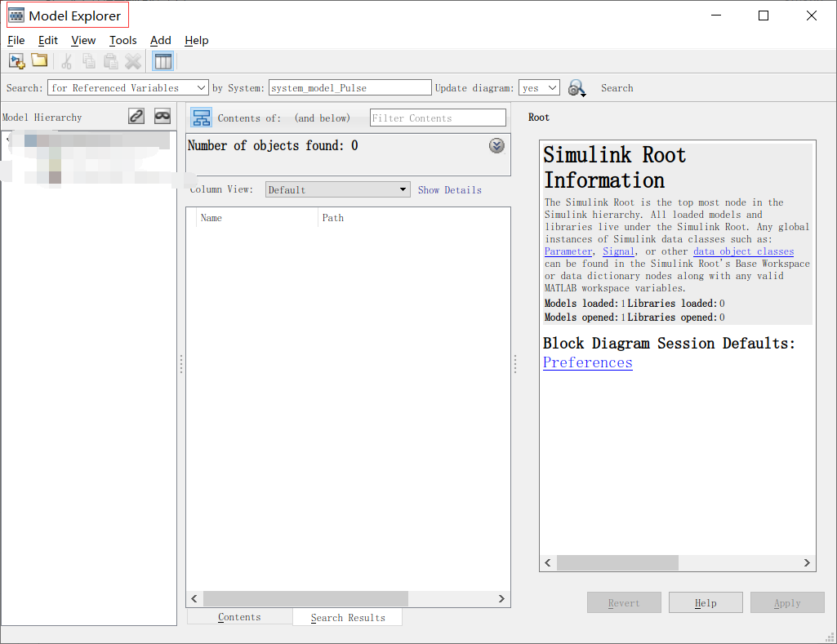Click the Load Model toolbar icon
This screenshot has width=837, height=644.
[x=17, y=61]
